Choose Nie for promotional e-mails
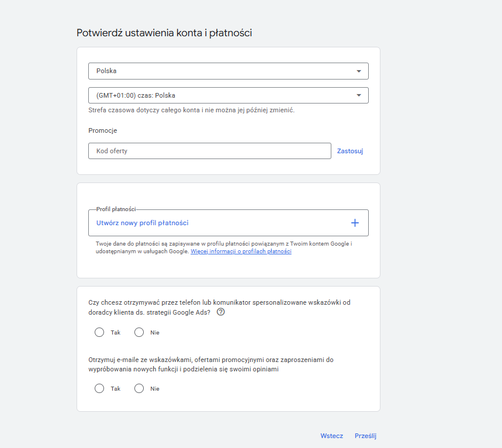Viewport: 502px width, 448px height. (x=139, y=388)
